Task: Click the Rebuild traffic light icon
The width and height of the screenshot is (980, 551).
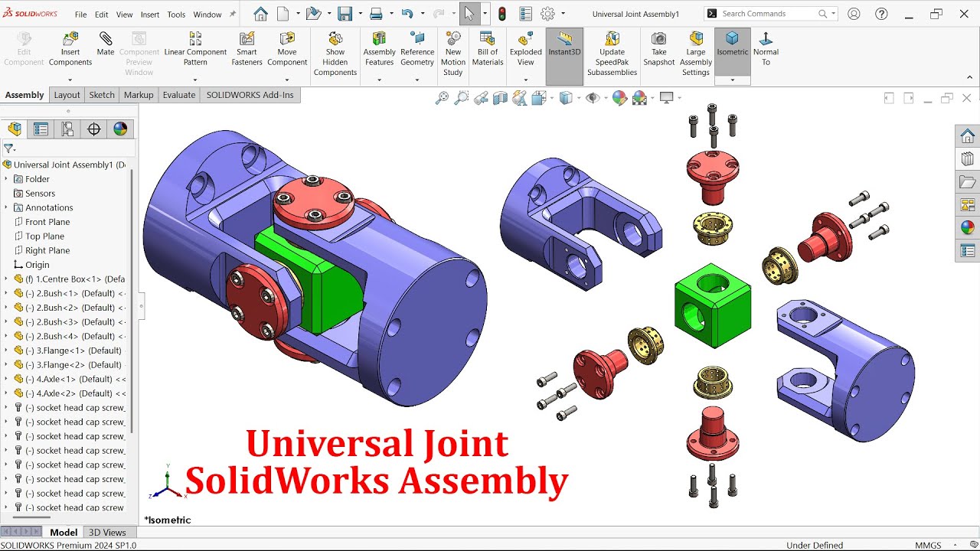Action: (x=502, y=14)
